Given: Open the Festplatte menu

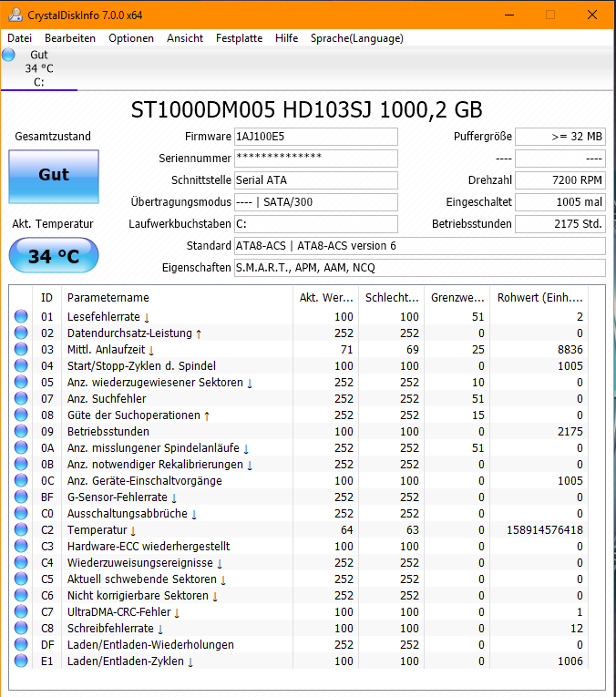Looking at the screenshot, I should tap(239, 38).
